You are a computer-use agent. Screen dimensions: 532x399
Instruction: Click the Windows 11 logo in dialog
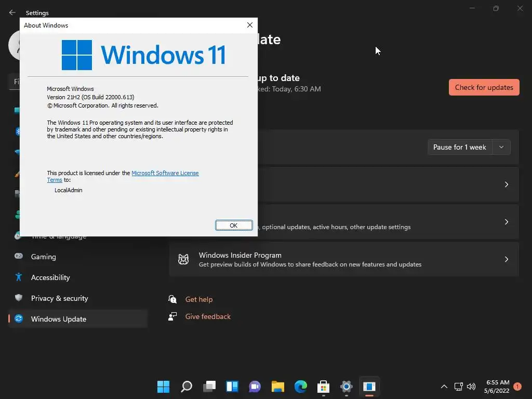click(x=143, y=55)
